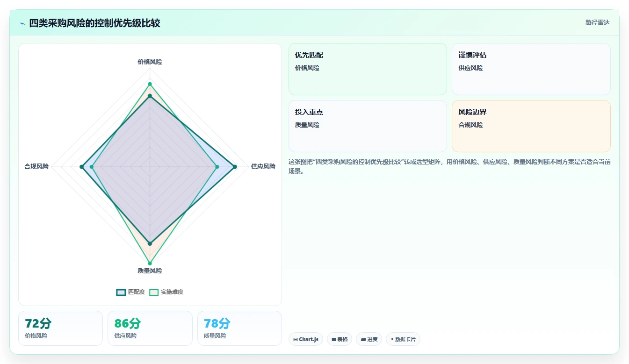Toggle the 实施难度 legend item
629x364 pixels.
166,292
